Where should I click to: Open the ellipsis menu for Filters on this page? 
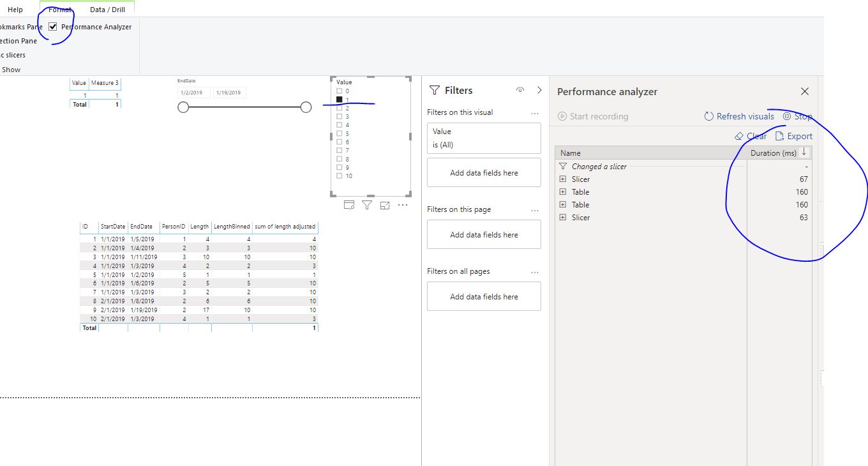535,210
